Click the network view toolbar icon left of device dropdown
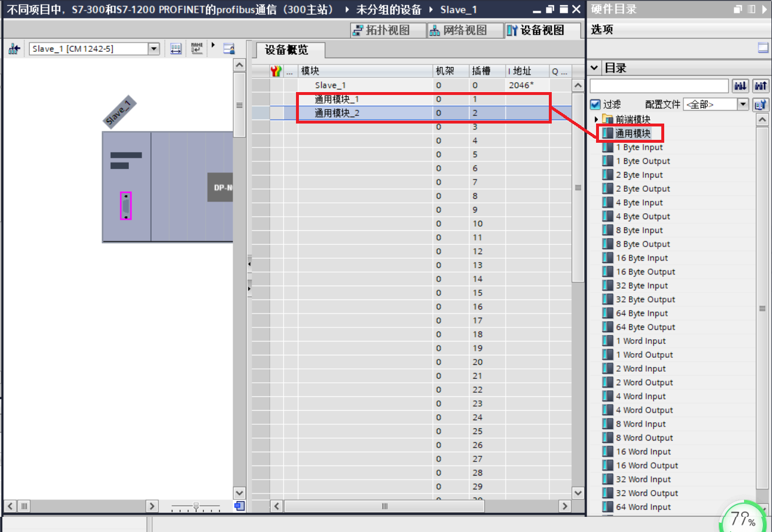 [x=14, y=49]
